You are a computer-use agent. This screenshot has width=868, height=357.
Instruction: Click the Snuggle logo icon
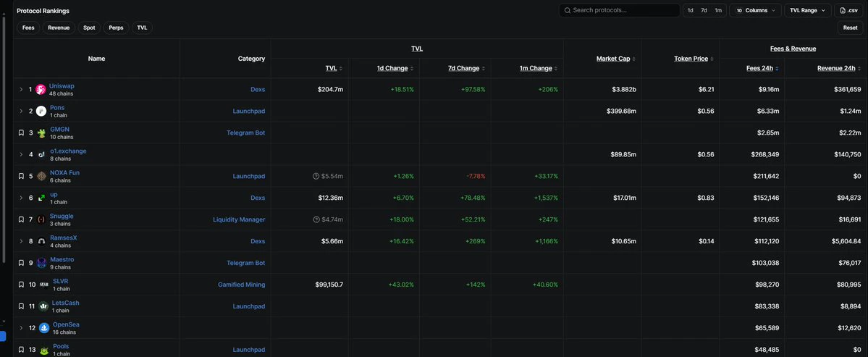[x=41, y=219]
